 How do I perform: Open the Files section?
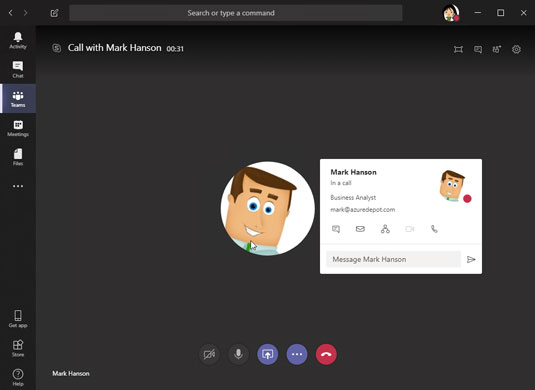click(18, 157)
